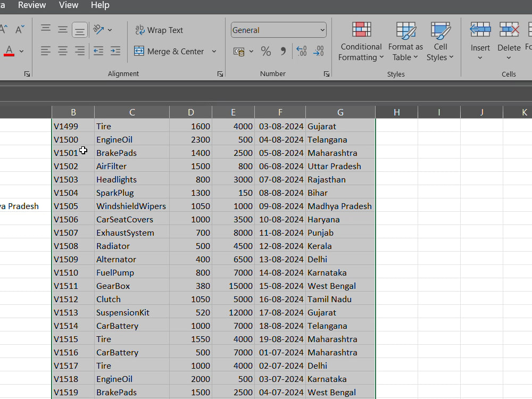532x399 pixels.
Task: Expand the Insert dropdown arrow
Action: 480,57
